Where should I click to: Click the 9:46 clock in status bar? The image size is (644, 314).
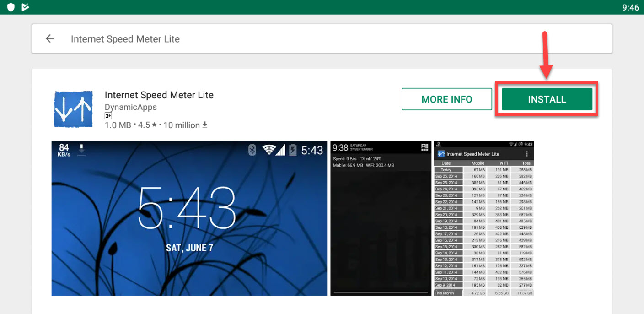pyautogui.click(x=630, y=7)
